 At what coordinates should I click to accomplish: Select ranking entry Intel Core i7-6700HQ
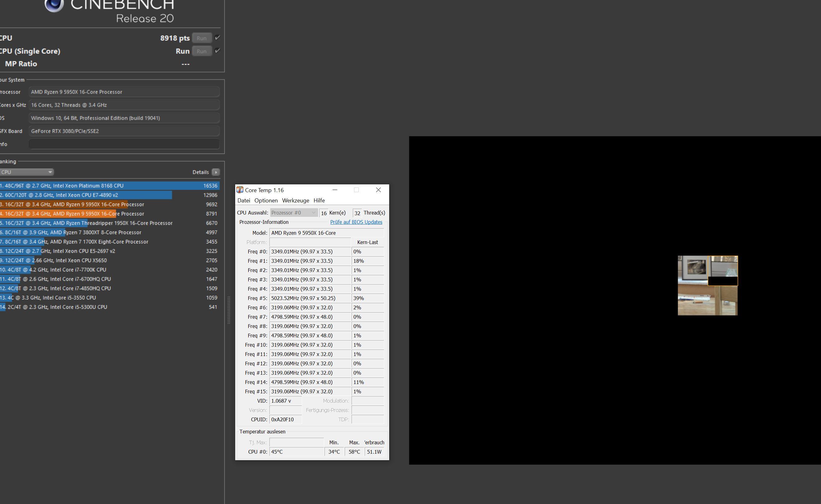point(110,279)
